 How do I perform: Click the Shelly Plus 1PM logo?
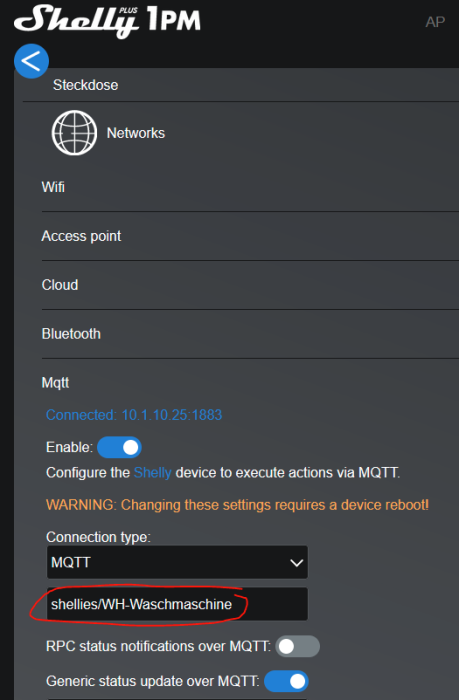tap(107, 21)
